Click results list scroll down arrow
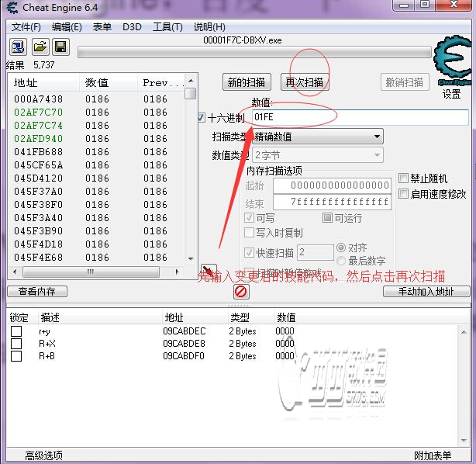This screenshot has height=464, width=476. coord(191,259)
